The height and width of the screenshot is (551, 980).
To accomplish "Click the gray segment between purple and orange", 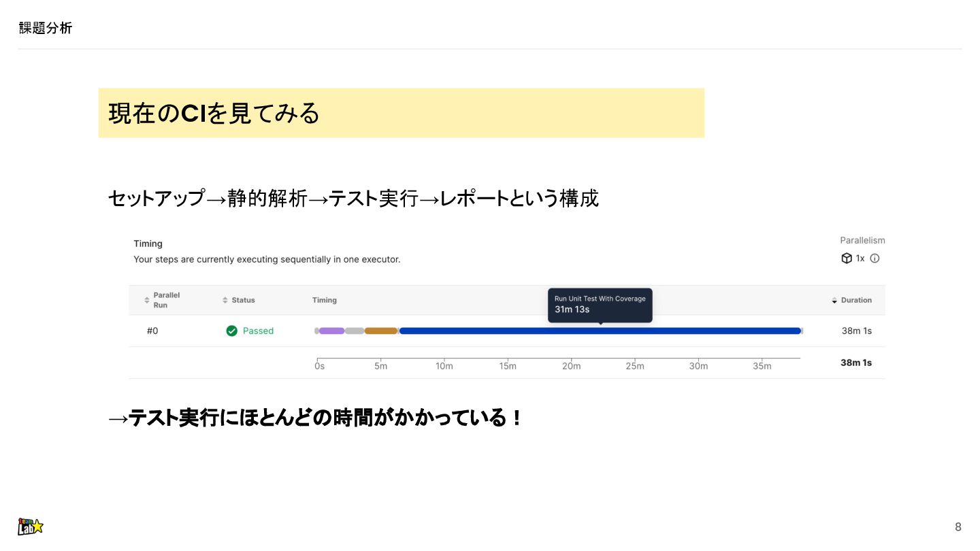I will (x=355, y=331).
